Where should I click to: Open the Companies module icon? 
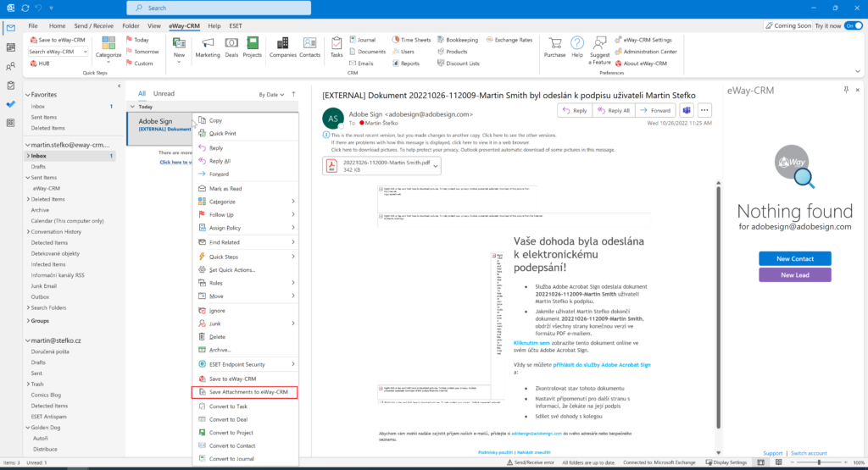point(283,47)
